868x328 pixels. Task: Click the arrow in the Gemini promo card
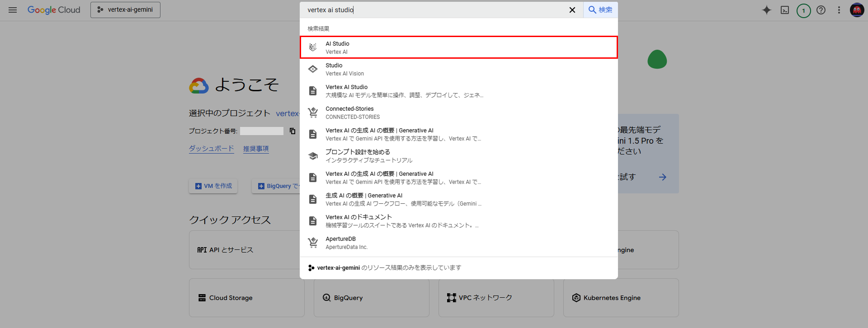663,177
